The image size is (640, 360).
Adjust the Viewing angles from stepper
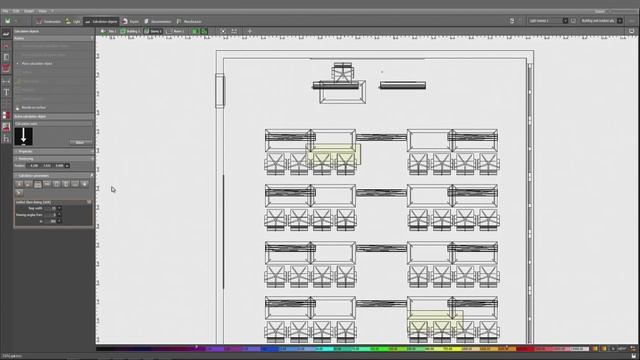click(59, 215)
